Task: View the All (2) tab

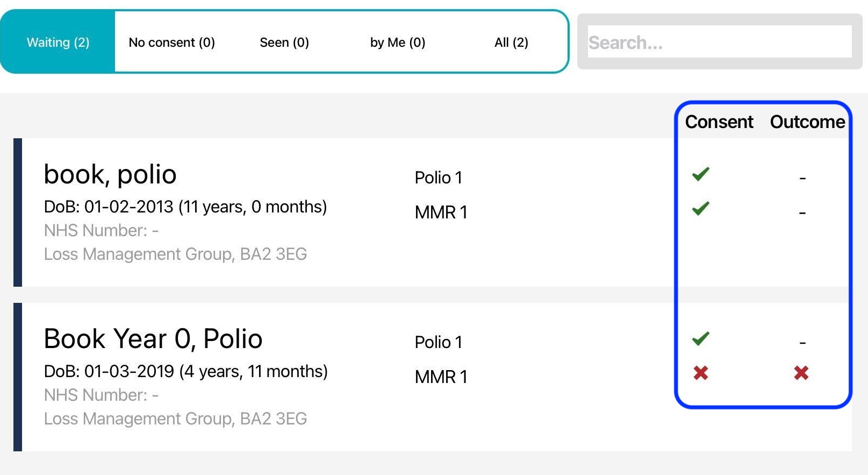Action: tap(511, 42)
